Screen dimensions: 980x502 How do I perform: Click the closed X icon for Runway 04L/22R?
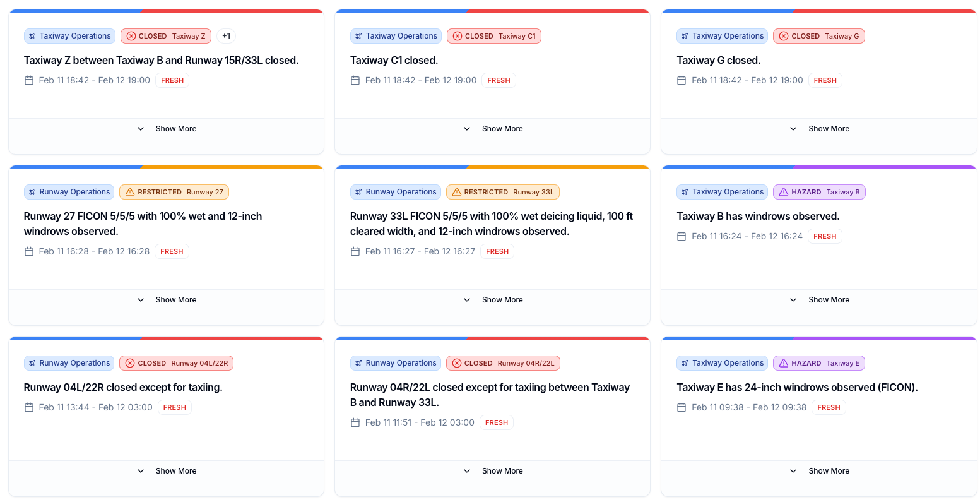click(x=130, y=363)
